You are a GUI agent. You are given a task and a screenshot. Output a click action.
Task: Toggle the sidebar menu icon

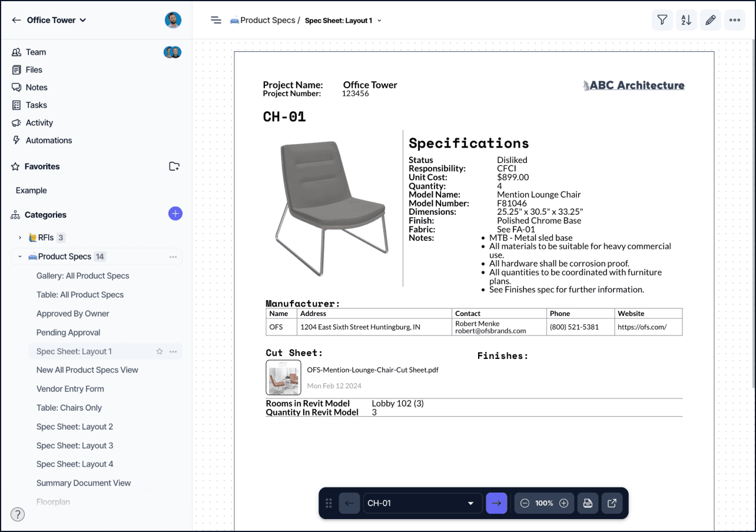pos(216,20)
